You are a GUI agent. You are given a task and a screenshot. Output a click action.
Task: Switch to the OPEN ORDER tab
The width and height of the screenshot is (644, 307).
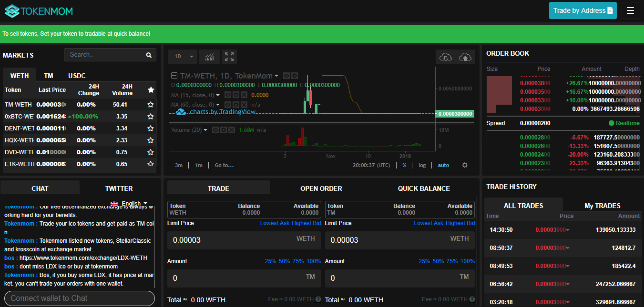(321, 188)
